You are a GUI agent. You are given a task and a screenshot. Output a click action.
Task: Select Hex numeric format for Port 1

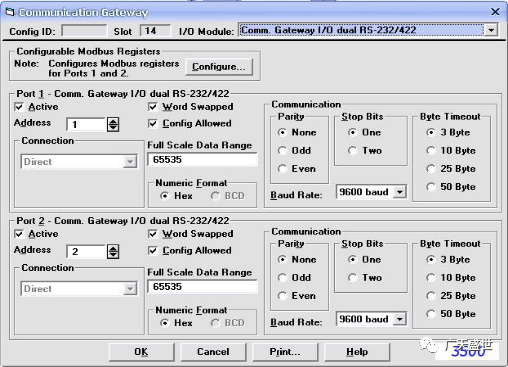(164, 196)
